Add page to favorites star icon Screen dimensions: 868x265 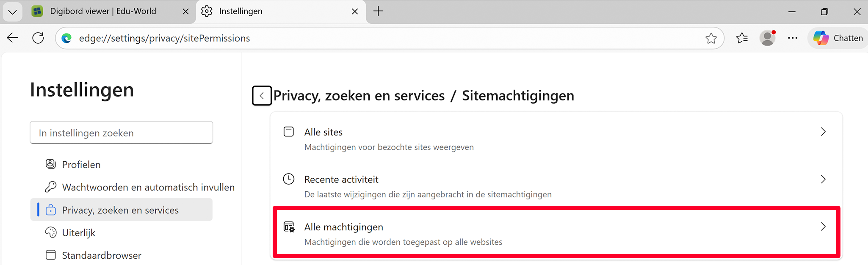711,39
